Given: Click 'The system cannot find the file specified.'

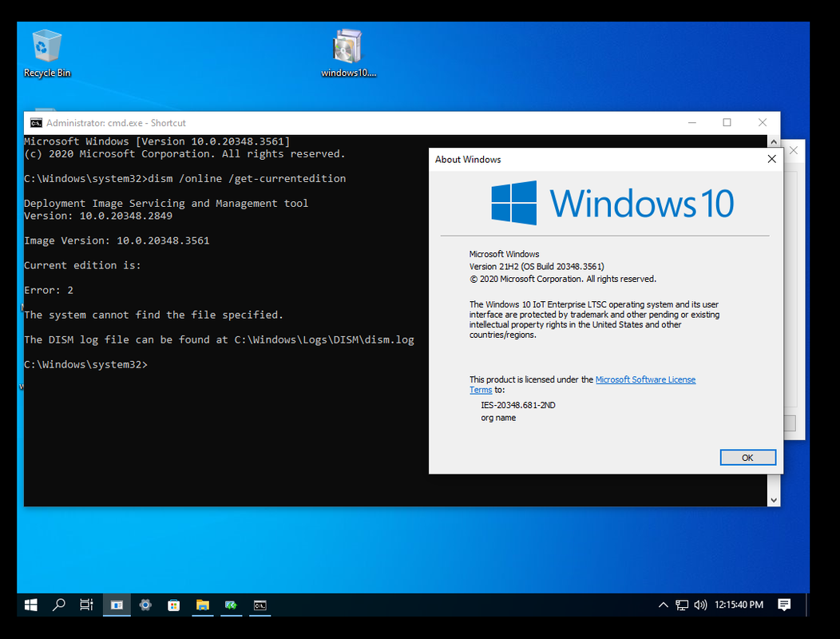Looking at the screenshot, I should click(154, 316).
